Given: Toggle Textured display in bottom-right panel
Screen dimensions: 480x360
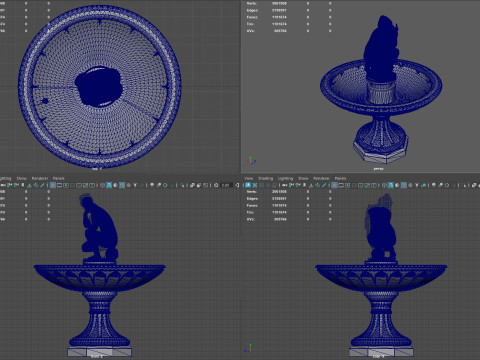Looking at the screenshot, I should pos(410,185).
